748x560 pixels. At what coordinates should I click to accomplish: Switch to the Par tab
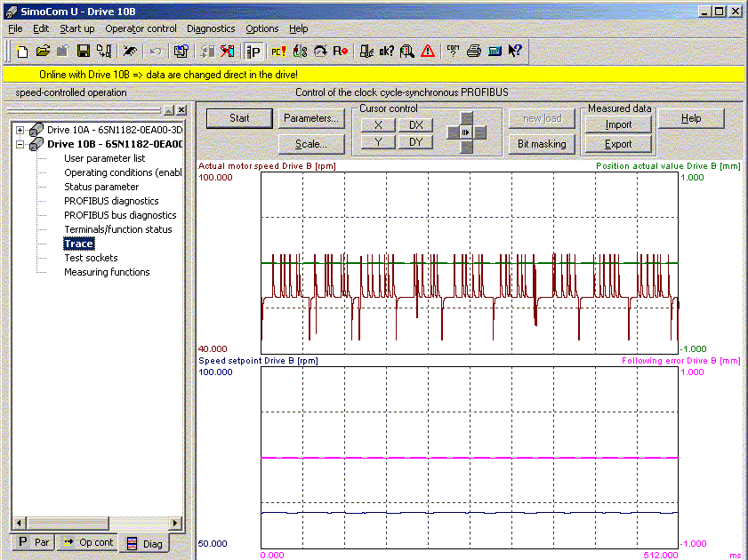pyautogui.click(x=34, y=542)
